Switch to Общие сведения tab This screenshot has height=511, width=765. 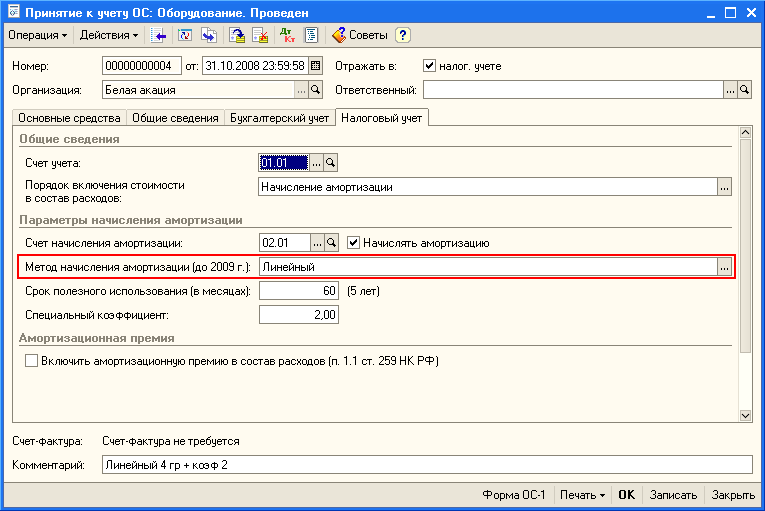coord(175,118)
